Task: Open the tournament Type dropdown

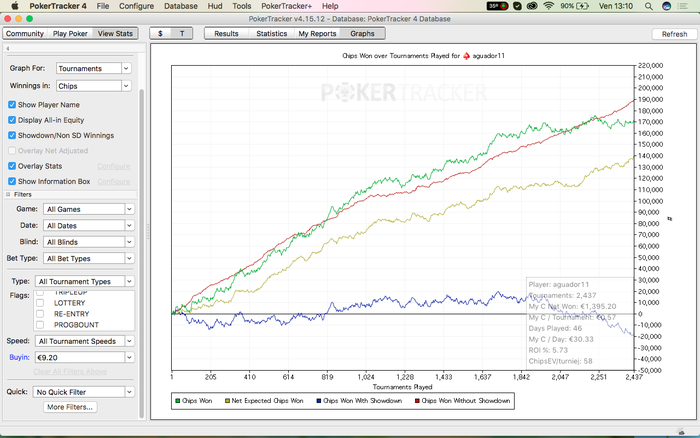Action: [x=84, y=281]
